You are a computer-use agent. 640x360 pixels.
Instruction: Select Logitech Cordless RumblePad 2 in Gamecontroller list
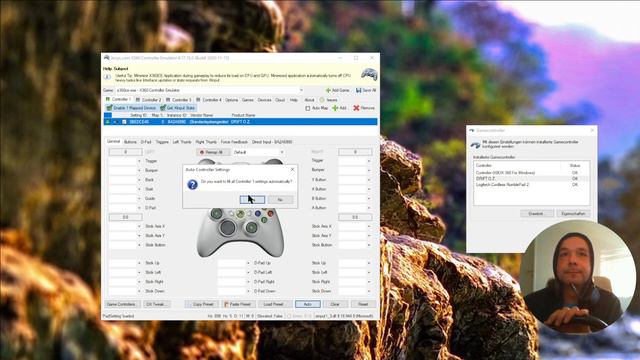click(532, 184)
